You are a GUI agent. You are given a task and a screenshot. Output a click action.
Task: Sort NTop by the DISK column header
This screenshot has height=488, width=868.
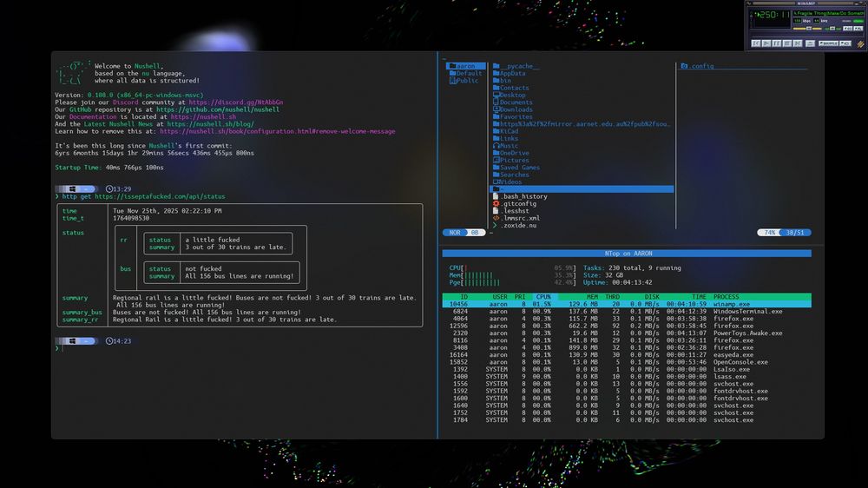pos(652,297)
